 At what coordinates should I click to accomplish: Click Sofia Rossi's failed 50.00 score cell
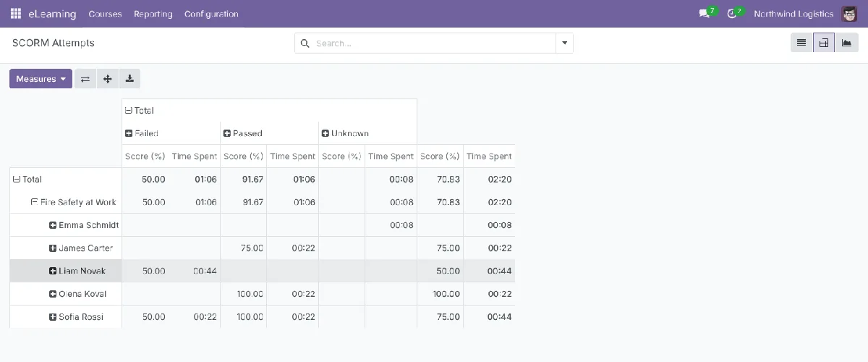[x=145, y=317]
